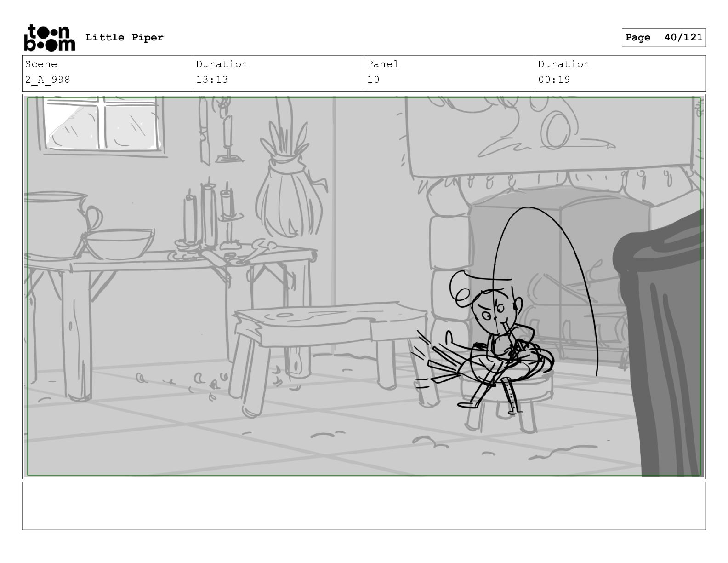Image resolution: width=728 pixels, height=563 pixels.
Task: Click the Toon Boom logo
Action: coord(49,38)
